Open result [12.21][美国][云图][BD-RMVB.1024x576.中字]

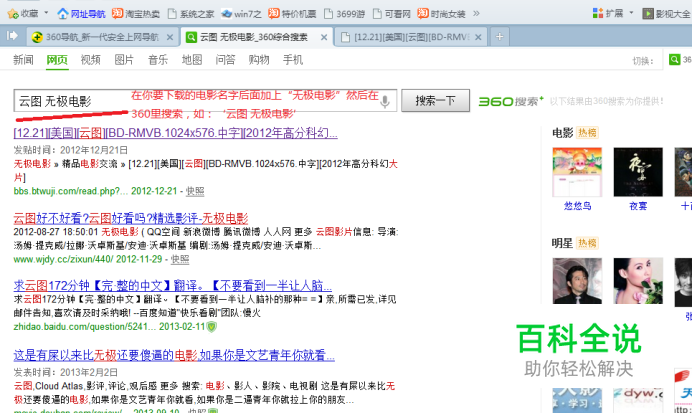coord(176,133)
